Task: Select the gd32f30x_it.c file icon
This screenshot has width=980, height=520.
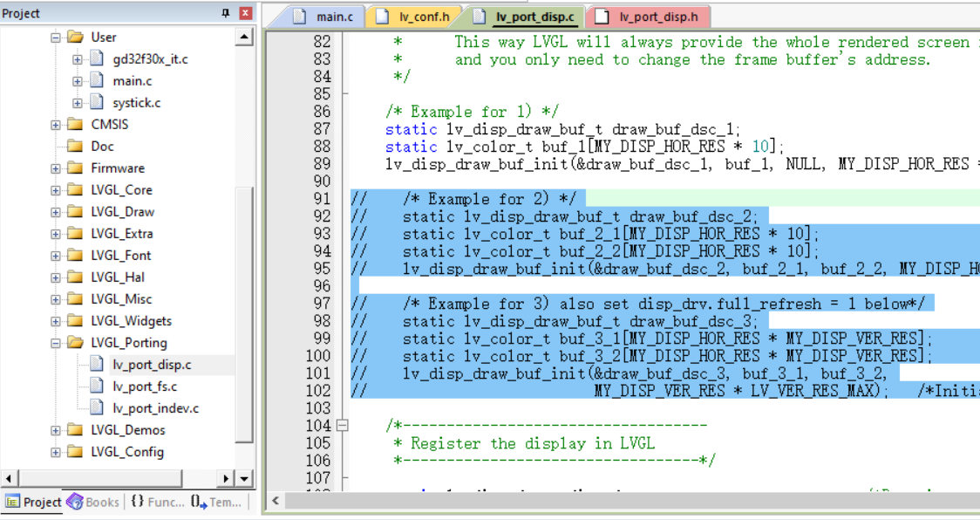Action: (96, 58)
